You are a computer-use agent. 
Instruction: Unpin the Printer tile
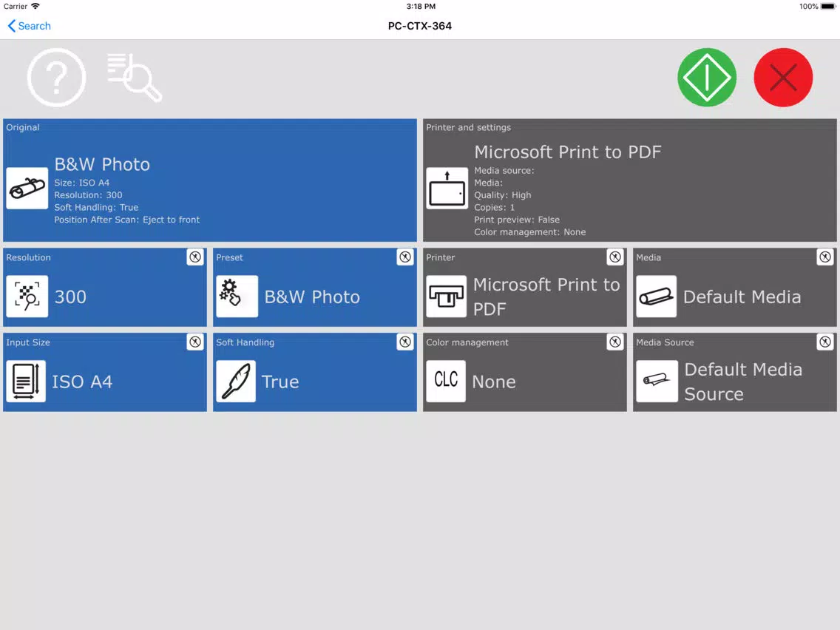pos(615,257)
